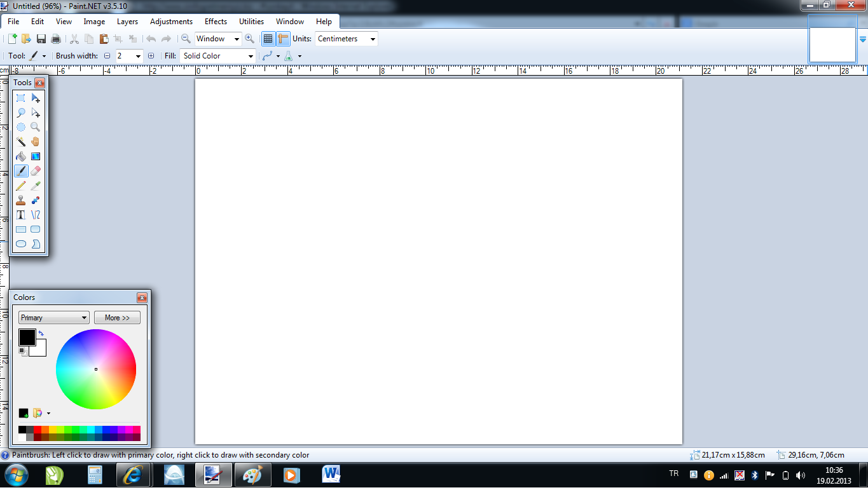Image resolution: width=868 pixels, height=490 pixels.
Task: Open the Units dropdown showing Centimeters
Action: 347,39
